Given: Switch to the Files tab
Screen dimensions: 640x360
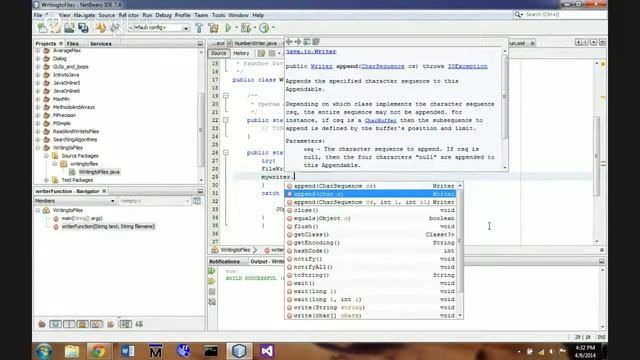Looking at the screenshot, I should [73, 44].
